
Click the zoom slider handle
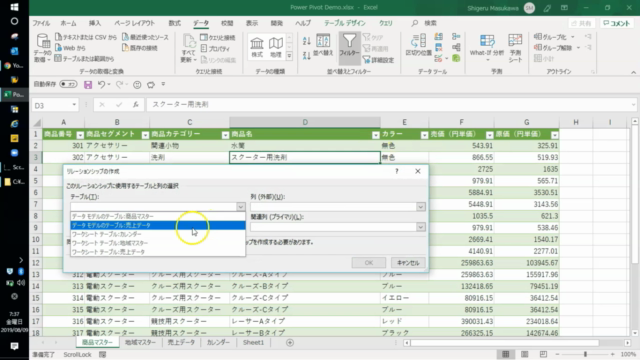(x=585, y=354)
